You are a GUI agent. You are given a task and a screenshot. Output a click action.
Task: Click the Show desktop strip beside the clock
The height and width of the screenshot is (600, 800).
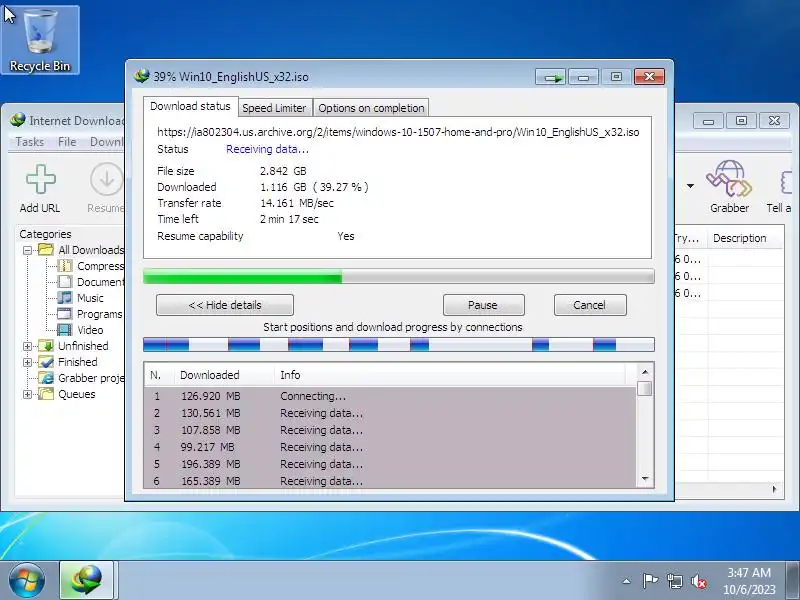pos(793,580)
